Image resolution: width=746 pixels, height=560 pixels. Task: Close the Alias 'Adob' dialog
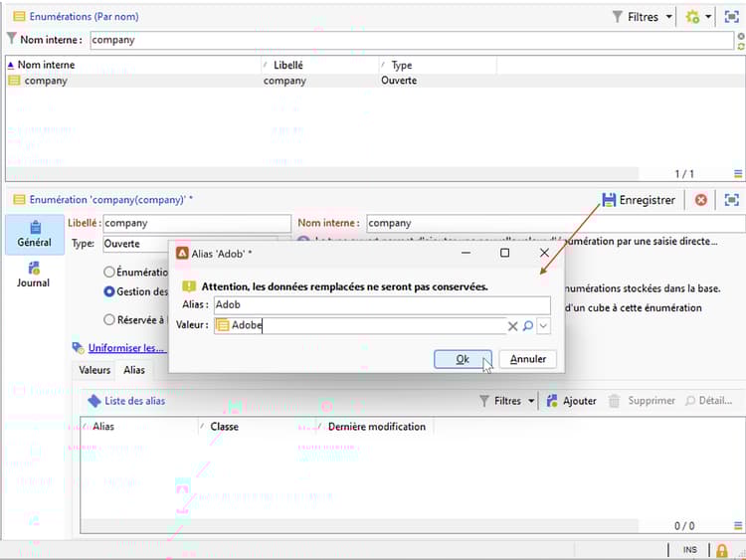click(544, 253)
